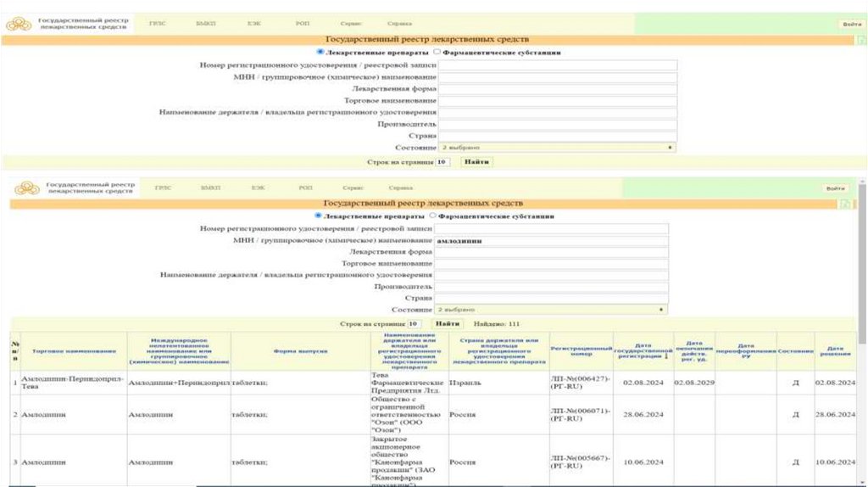Open Справка menu on the empty search form
Viewport: 868px width, 487px height.
click(399, 24)
